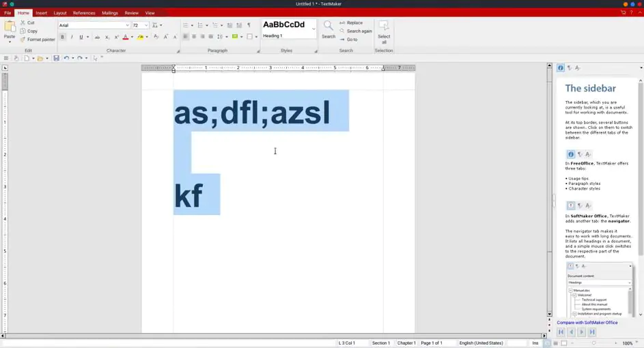Justify the paragraph text
Screen dimensions: 644x348
(211, 37)
